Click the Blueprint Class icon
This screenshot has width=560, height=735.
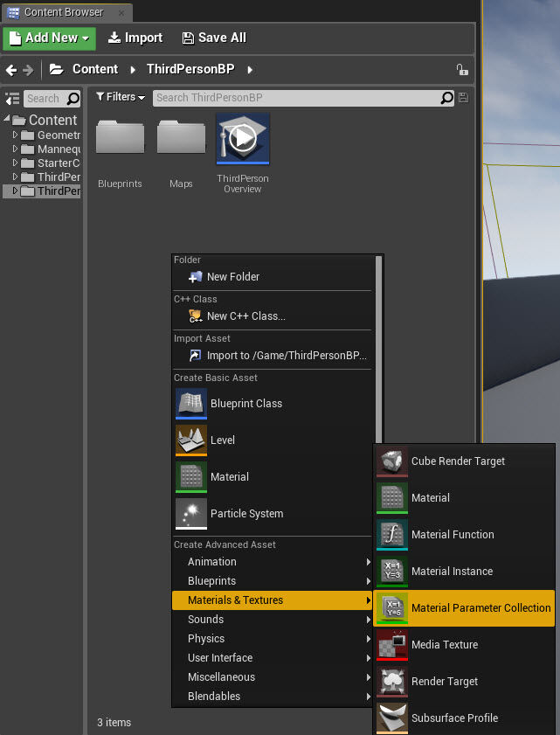point(191,404)
